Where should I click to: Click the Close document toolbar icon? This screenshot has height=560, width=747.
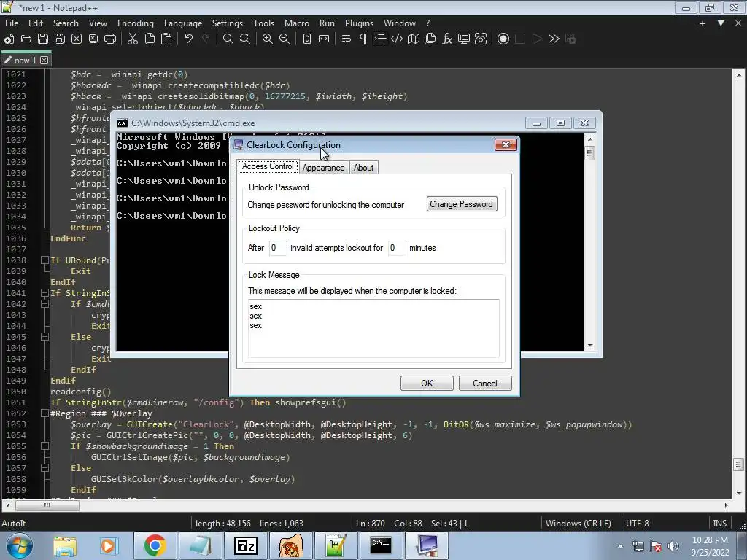[x=76, y=39]
